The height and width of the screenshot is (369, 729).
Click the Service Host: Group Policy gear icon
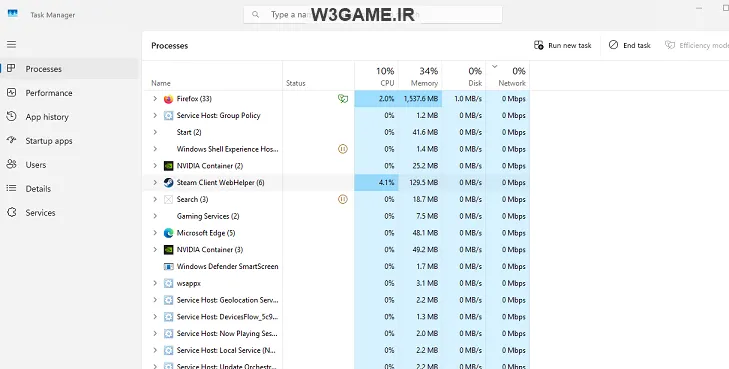coord(168,116)
